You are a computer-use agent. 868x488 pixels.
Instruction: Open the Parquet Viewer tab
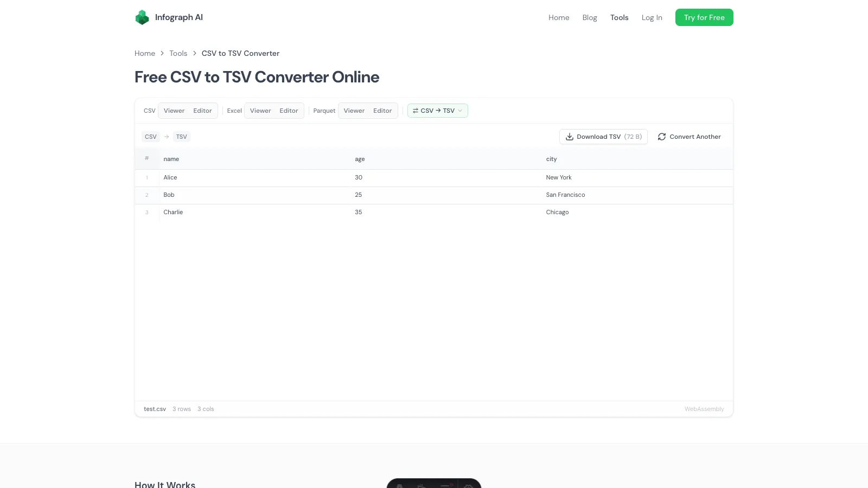click(354, 111)
